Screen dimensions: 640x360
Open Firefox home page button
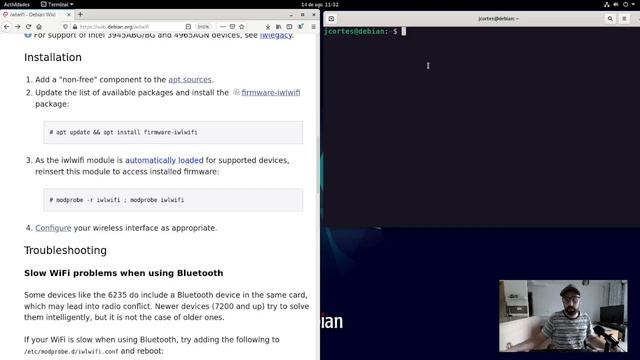pos(39,27)
